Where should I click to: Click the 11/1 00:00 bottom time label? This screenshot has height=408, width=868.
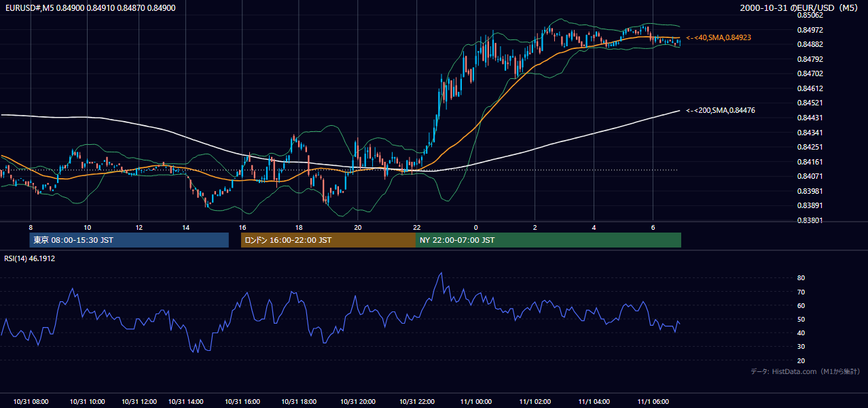point(475,402)
